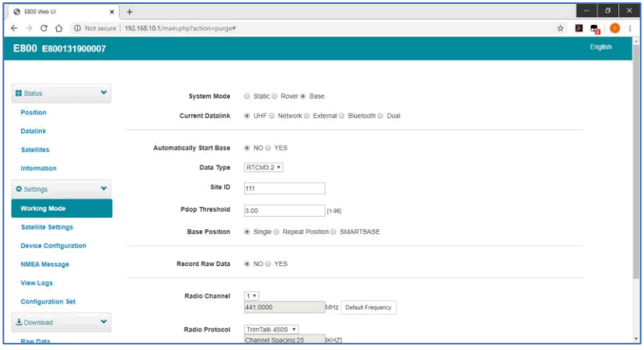Open the Data Type RTCM3.2 dropdown
644x350 pixels.
point(264,167)
